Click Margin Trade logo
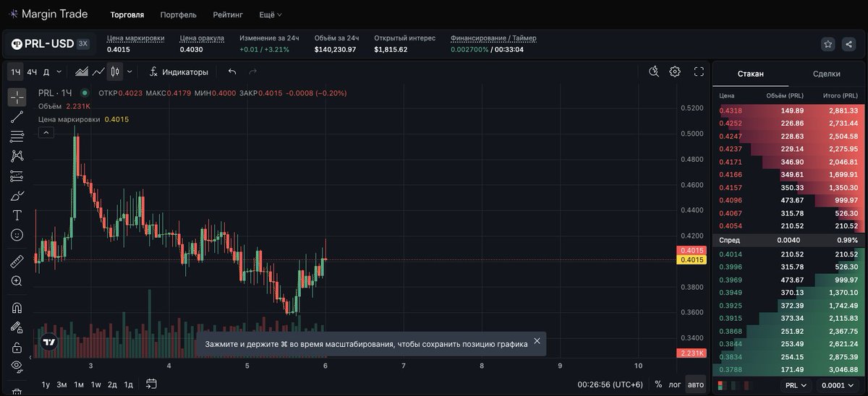This screenshot has height=396, width=868. [48, 14]
